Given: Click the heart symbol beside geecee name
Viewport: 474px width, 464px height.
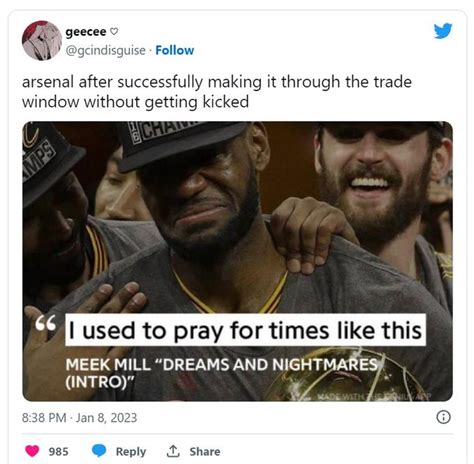Looking at the screenshot, I should (114, 32).
